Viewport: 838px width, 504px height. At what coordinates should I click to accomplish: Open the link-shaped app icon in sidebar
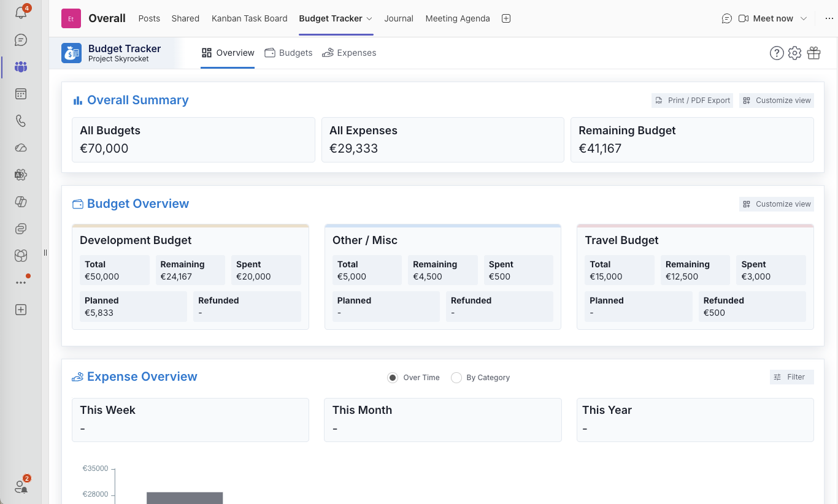pyautogui.click(x=21, y=229)
